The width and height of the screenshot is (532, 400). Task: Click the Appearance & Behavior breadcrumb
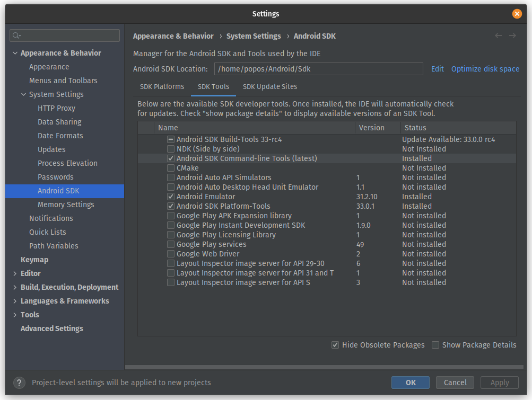pyautogui.click(x=173, y=36)
